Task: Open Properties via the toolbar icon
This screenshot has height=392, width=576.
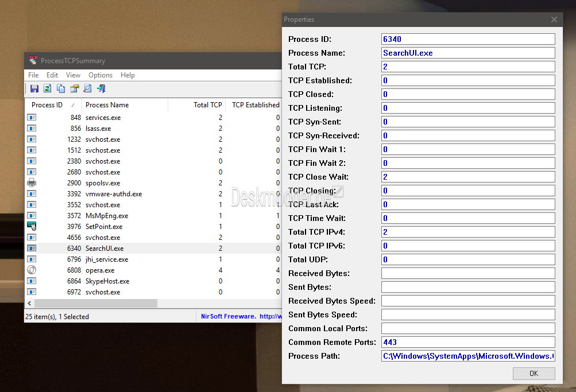Action: click(74, 88)
